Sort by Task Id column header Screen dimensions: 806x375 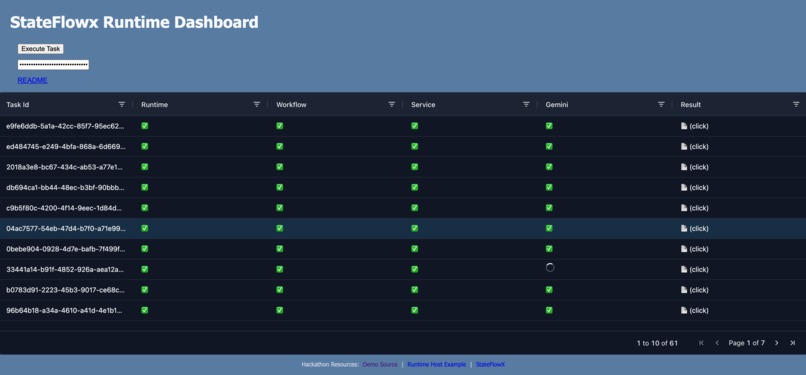tap(17, 105)
